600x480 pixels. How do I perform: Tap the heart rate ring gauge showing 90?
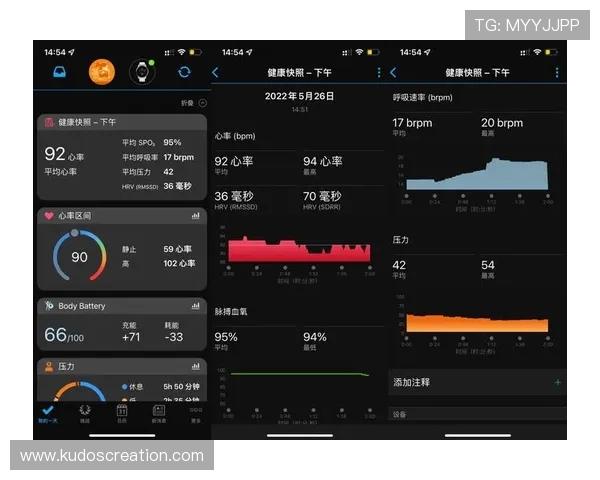80,256
